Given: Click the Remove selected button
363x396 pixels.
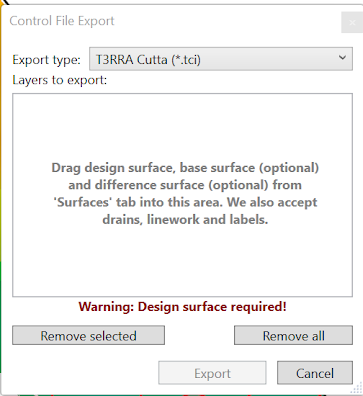Looking at the screenshot, I should pyautogui.click(x=88, y=335).
